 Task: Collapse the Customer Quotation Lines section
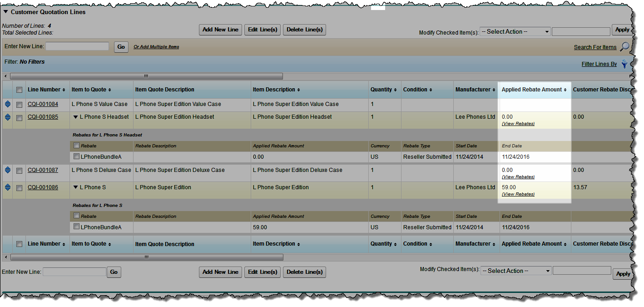click(5, 12)
